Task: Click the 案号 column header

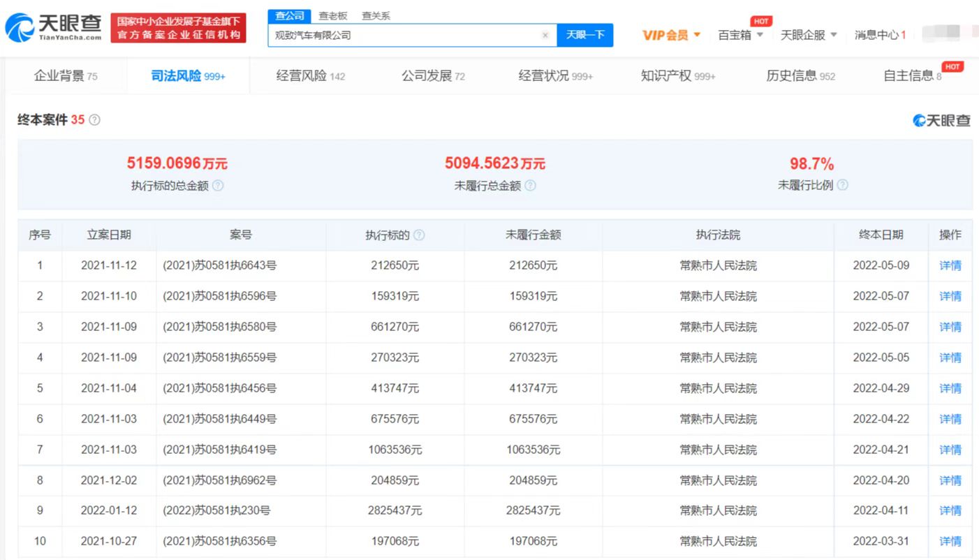Action: point(241,235)
